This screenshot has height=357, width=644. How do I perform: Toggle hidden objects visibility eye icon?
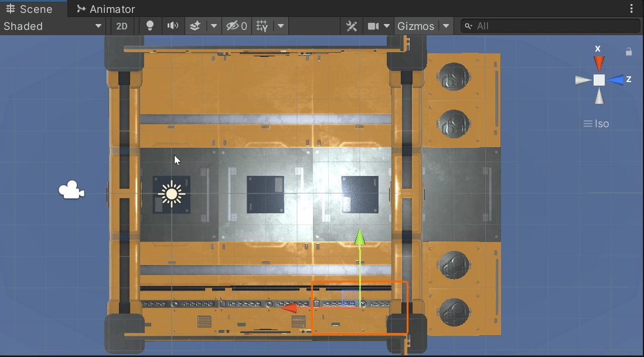(x=237, y=26)
